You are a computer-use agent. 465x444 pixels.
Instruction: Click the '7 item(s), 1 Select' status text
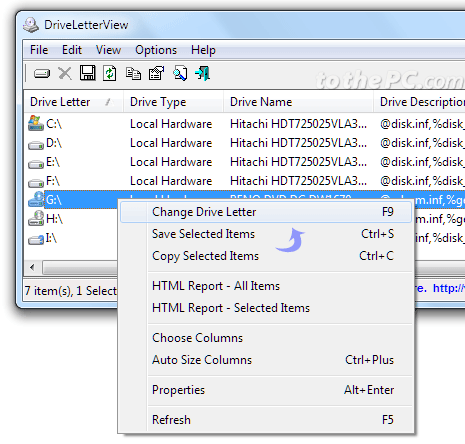click(71, 291)
